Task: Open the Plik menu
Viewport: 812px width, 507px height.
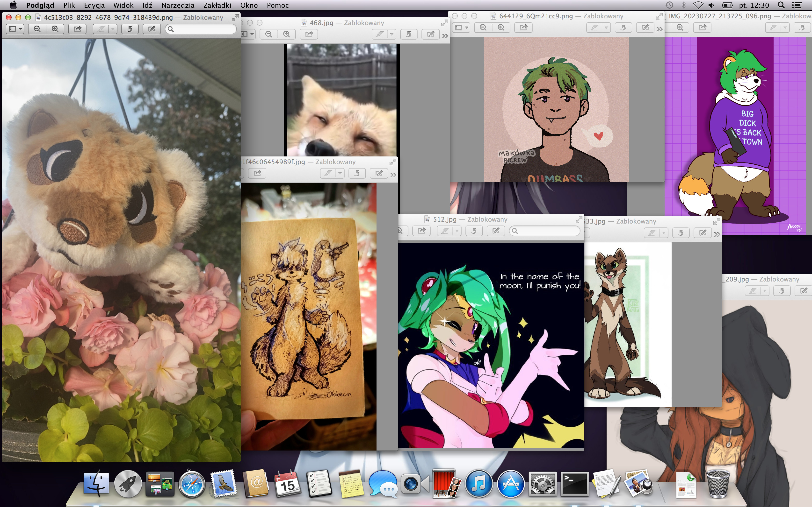Action: point(69,5)
